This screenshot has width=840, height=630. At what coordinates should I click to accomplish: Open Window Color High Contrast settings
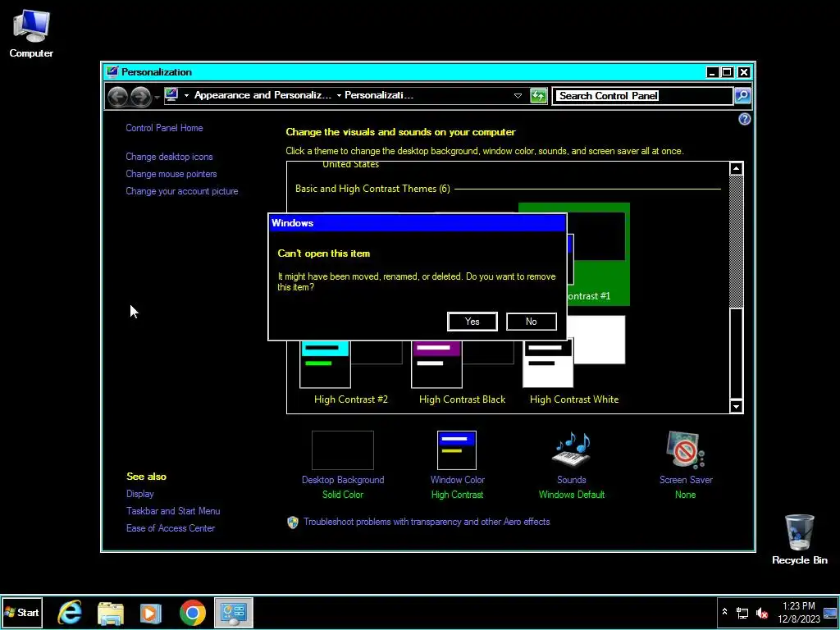(457, 465)
